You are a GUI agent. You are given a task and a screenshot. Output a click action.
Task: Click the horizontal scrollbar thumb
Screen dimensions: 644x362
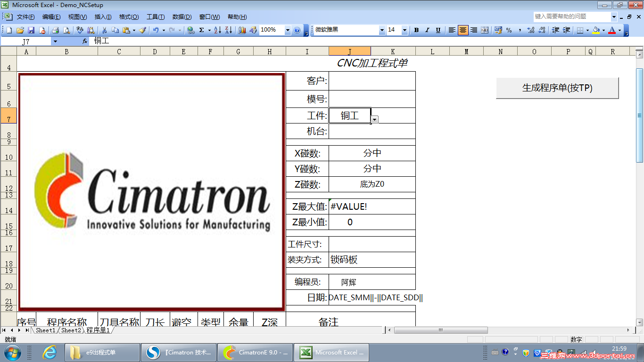click(x=441, y=330)
